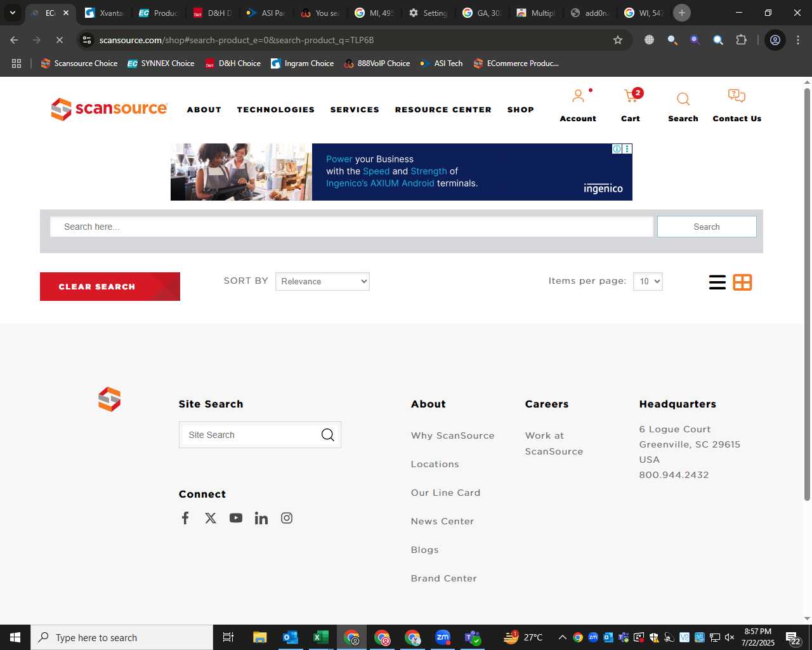Switch to list view layout icon
Screen dimensions: 812x650
pyautogui.click(x=717, y=282)
